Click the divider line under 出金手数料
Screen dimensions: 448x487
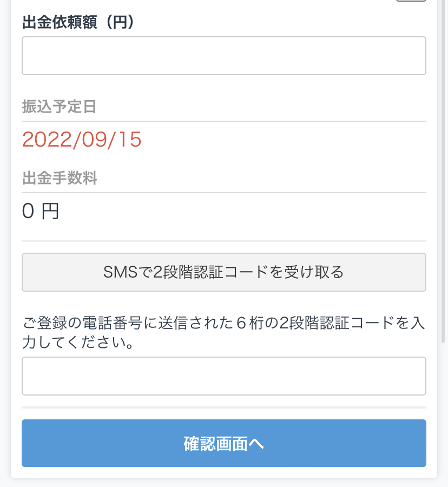coord(224,193)
